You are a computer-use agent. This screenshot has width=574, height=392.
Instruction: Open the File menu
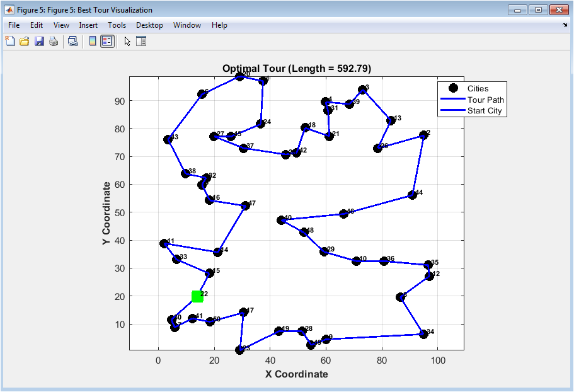pos(14,25)
